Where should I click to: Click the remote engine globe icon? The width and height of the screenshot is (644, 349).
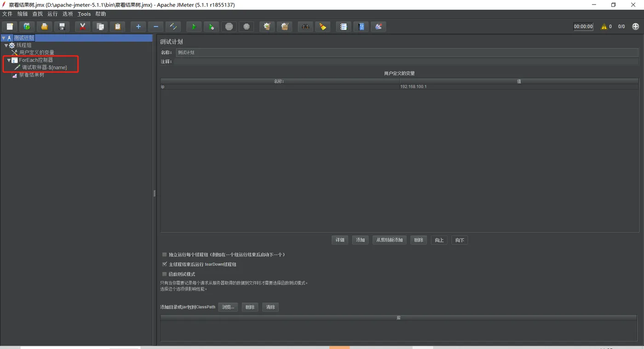pos(636,27)
